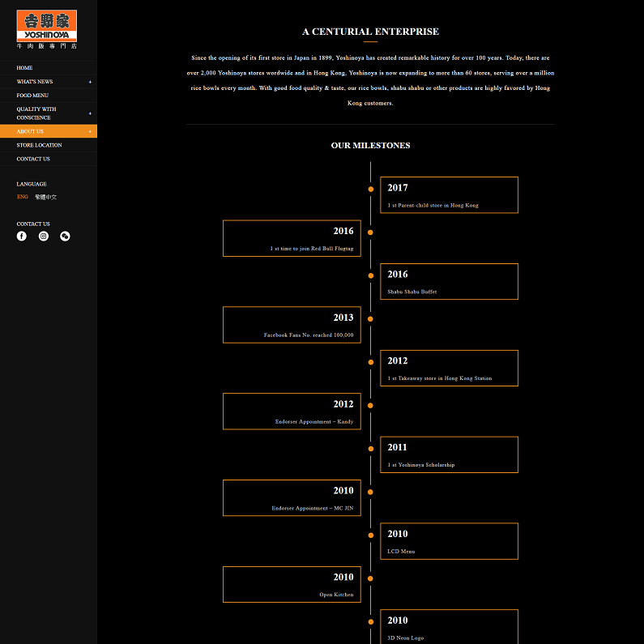Click timeline dot beside LCD Menu milestone
Viewport: 644px width, 644px height.
[370, 535]
